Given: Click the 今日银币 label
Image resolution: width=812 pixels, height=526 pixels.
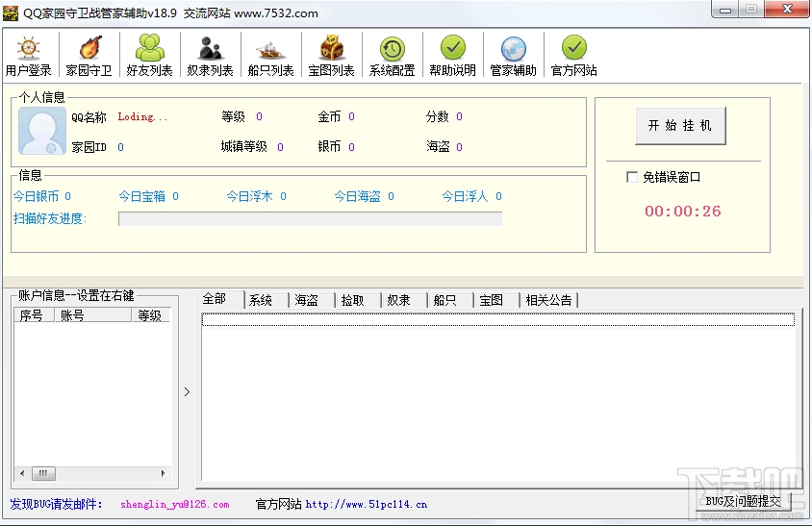Looking at the screenshot, I should tap(37, 196).
